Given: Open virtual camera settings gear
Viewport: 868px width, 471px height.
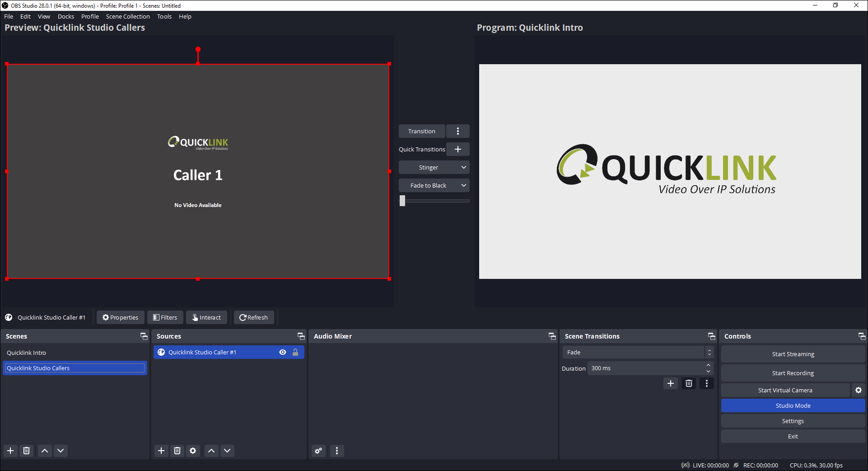Looking at the screenshot, I should pos(859,390).
